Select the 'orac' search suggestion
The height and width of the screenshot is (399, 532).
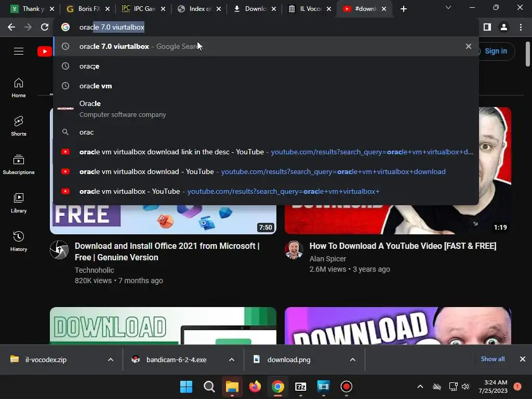(x=266, y=132)
